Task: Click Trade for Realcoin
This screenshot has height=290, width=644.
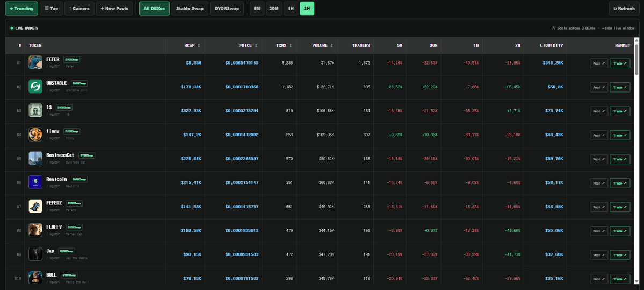Action: [x=620, y=183]
